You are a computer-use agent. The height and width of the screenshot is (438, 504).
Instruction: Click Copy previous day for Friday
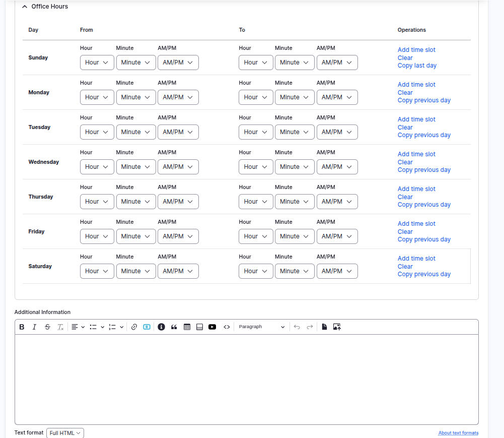(x=424, y=239)
